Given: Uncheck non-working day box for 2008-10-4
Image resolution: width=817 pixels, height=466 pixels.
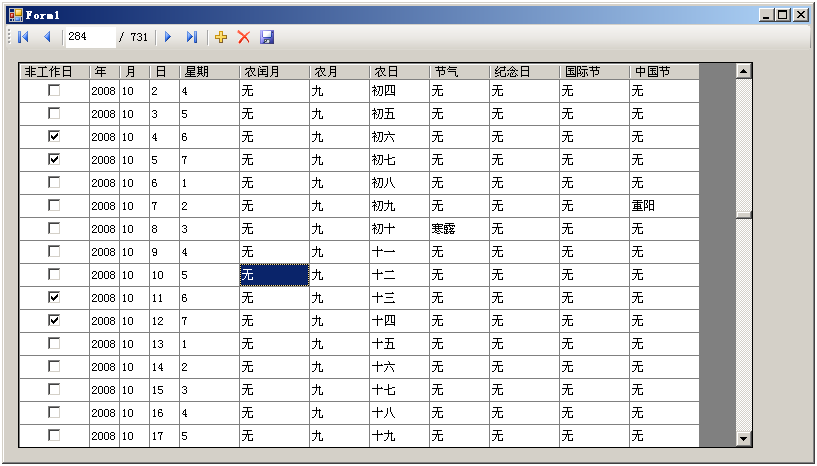Looking at the screenshot, I should pyautogui.click(x=54, y=137).
